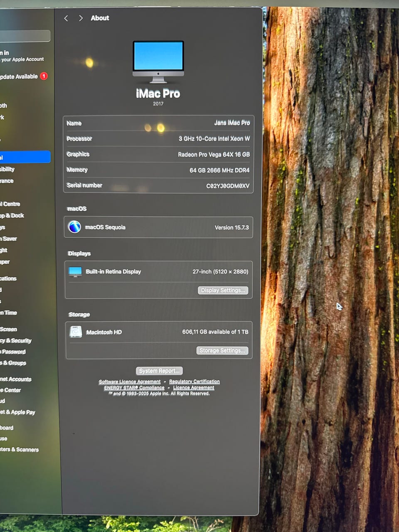This screenshot has height=532, width=399.
Task: Click the iMac Pro computer image
Action: pos(158,62)
